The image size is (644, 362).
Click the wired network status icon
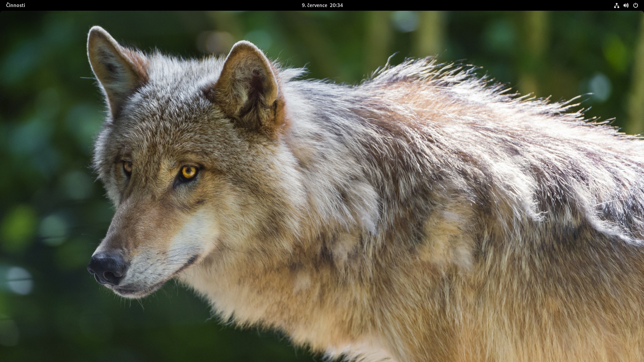[616, 5]
